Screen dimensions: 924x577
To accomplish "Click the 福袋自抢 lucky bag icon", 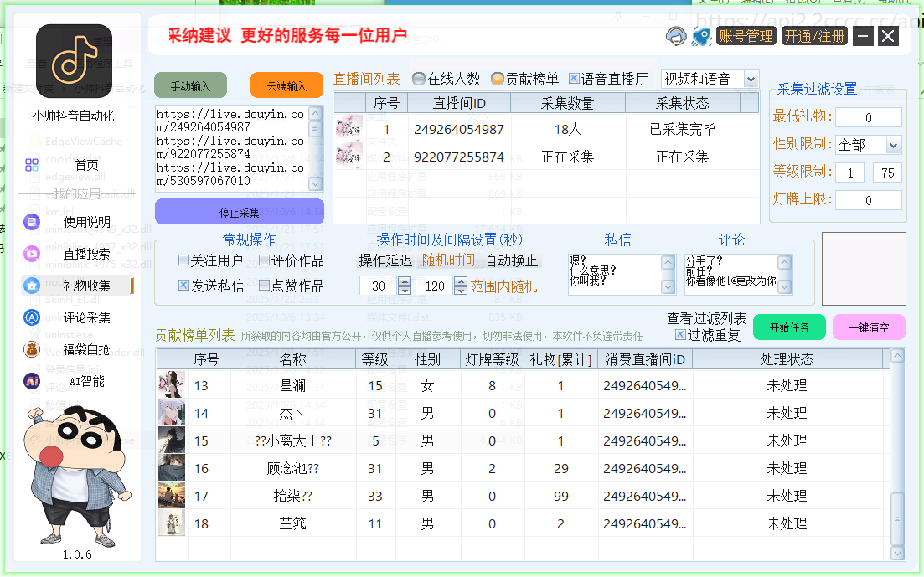I will coord(32,349).
